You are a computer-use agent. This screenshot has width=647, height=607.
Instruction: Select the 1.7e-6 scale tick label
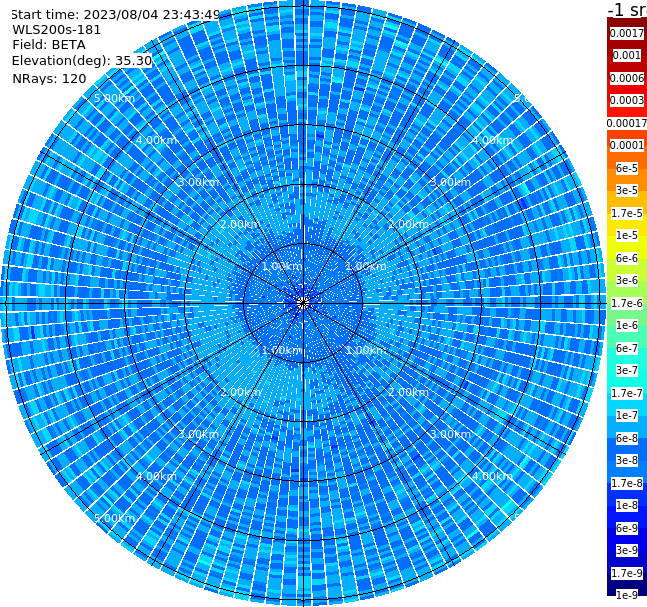[627, 303]
